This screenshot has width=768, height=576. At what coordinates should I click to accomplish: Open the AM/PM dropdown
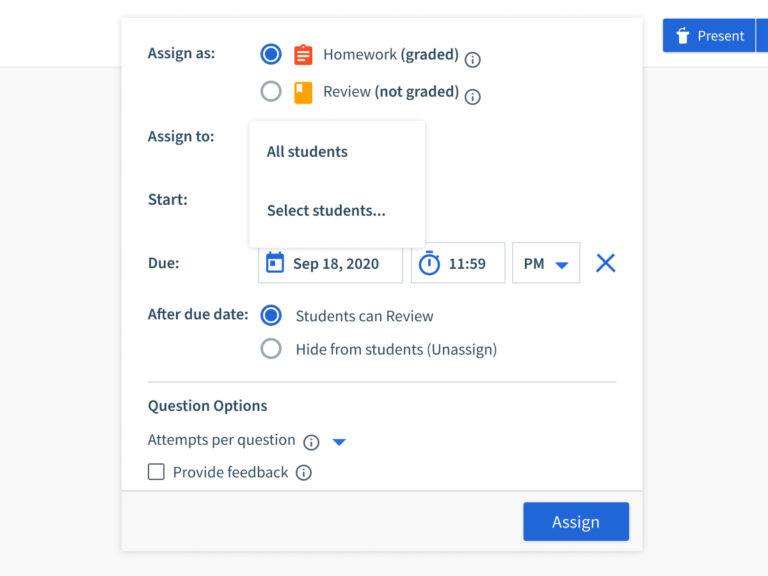[546, 264]
